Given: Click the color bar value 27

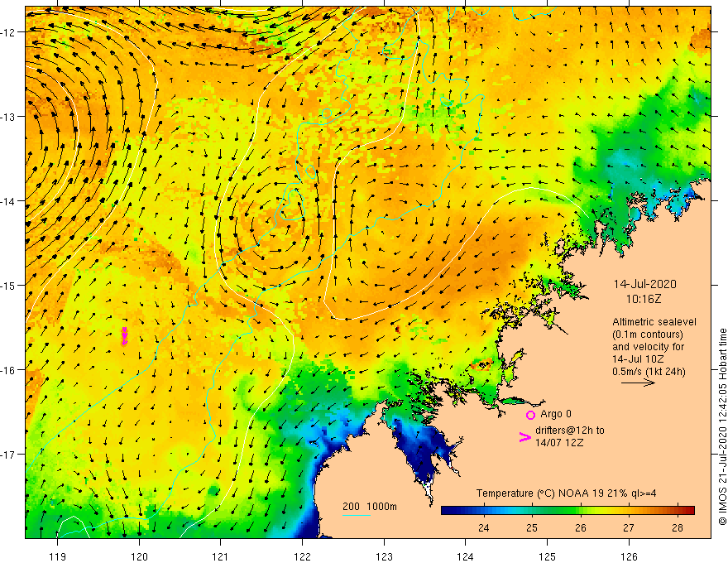Looking at the screenshot, I should pos(629,527).
